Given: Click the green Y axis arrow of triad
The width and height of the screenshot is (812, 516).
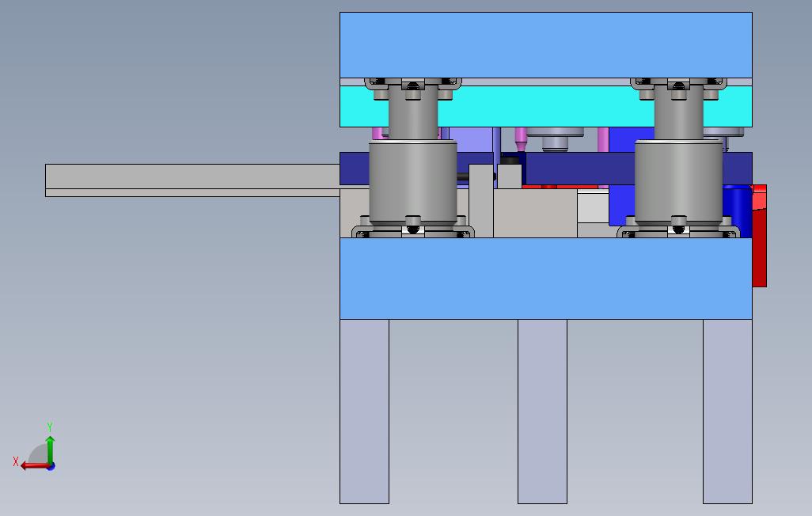Looking at the screenshot, I should pyautogui.click(x=50, y=450).
